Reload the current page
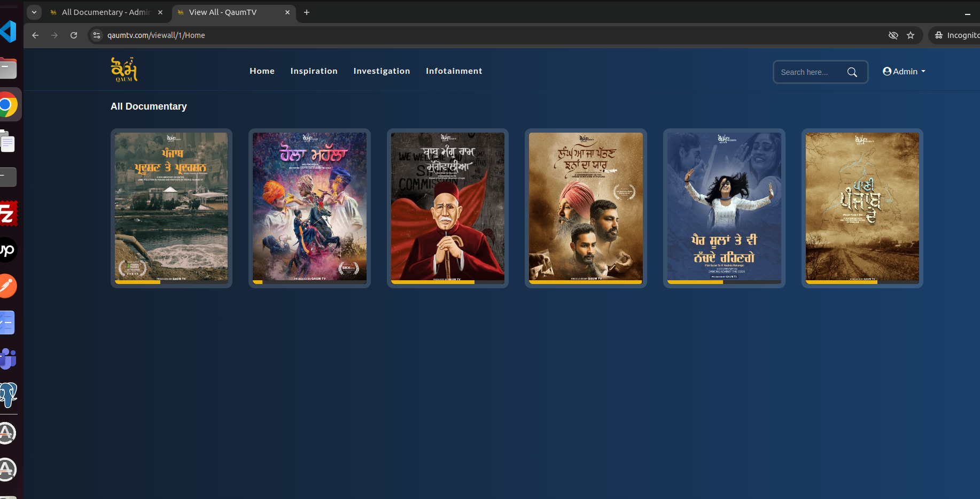The width and height of the screenshot is (980, 499). pyautogui.click(x=74, y=35)
